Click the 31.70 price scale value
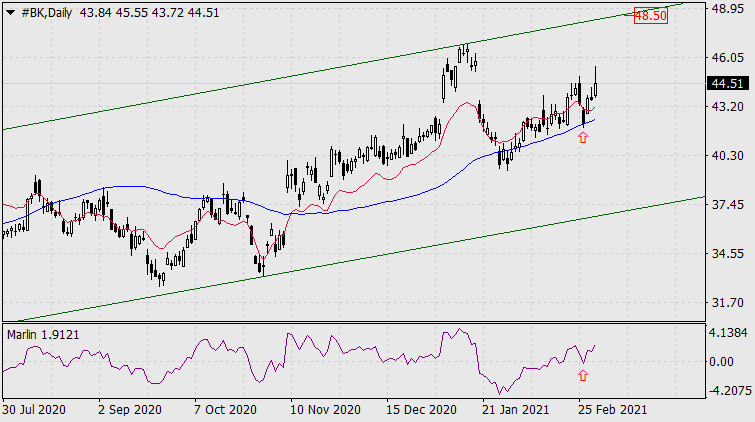Screen dimensions: 755x422 pos(728,303)
